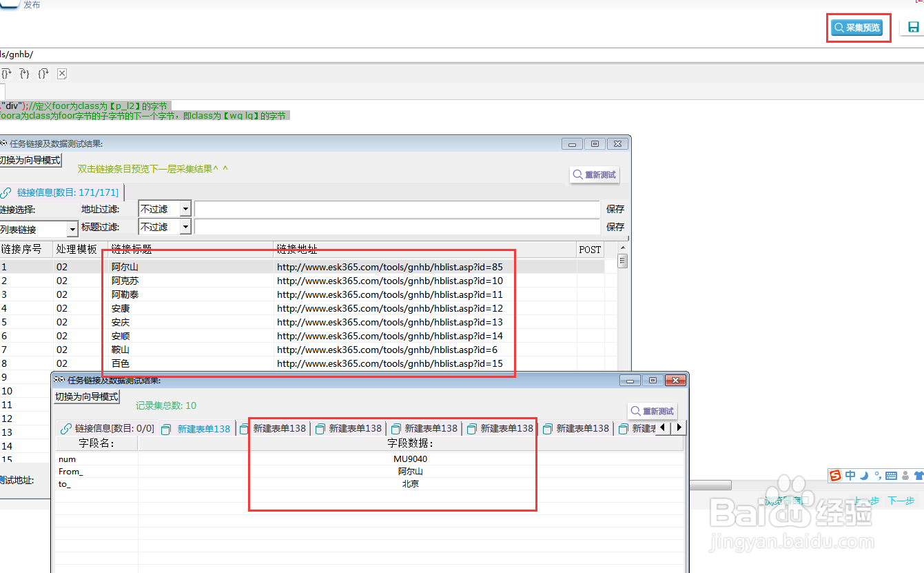Click the links table vertical scrollbar thumb
Image resolution: width=924 pixels, height=573 pixels.
(622, 261)
